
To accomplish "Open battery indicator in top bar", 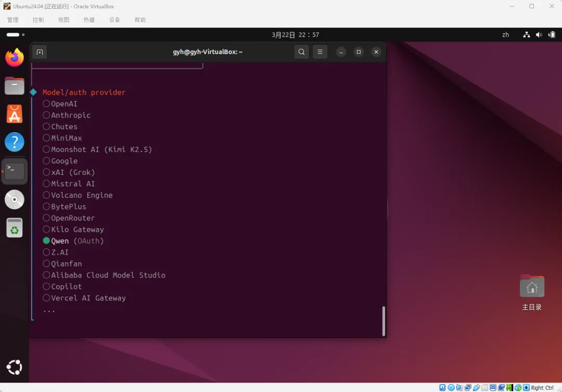I will [x=552, y=35].
